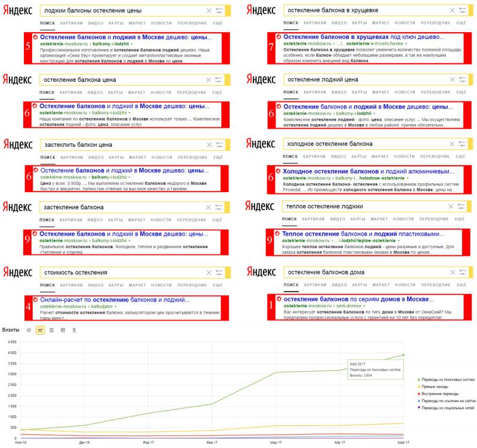Click the yellow search button for 'застекление балкона'

tap(227, 207)
